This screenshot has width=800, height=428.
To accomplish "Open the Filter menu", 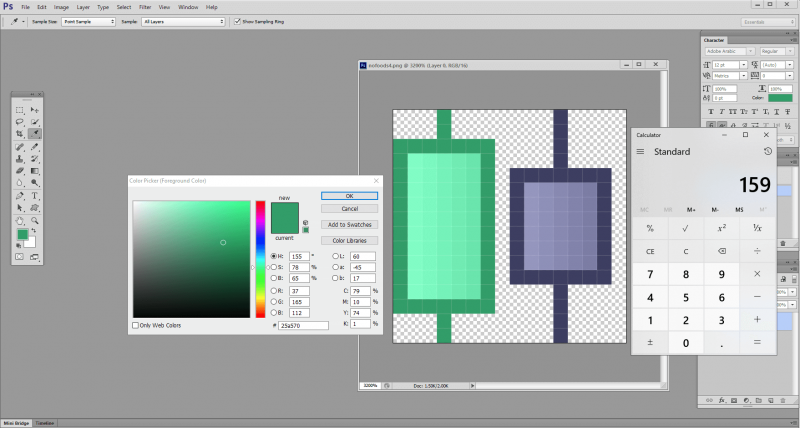I will (x=146, y=7).
